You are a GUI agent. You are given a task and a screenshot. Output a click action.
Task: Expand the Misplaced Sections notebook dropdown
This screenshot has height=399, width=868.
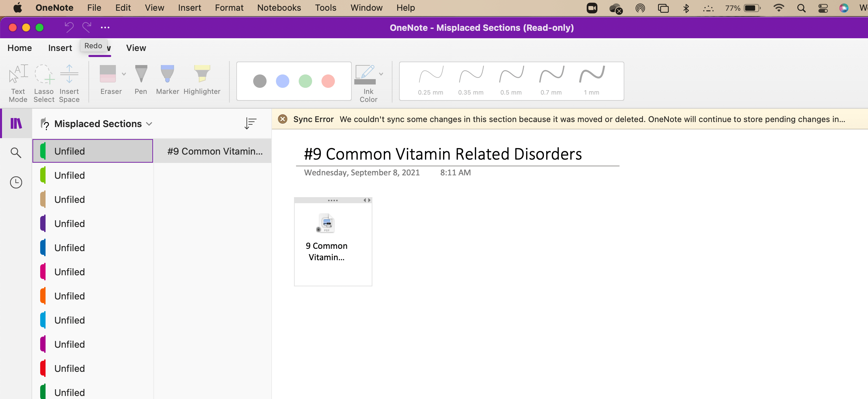(149, 124)
